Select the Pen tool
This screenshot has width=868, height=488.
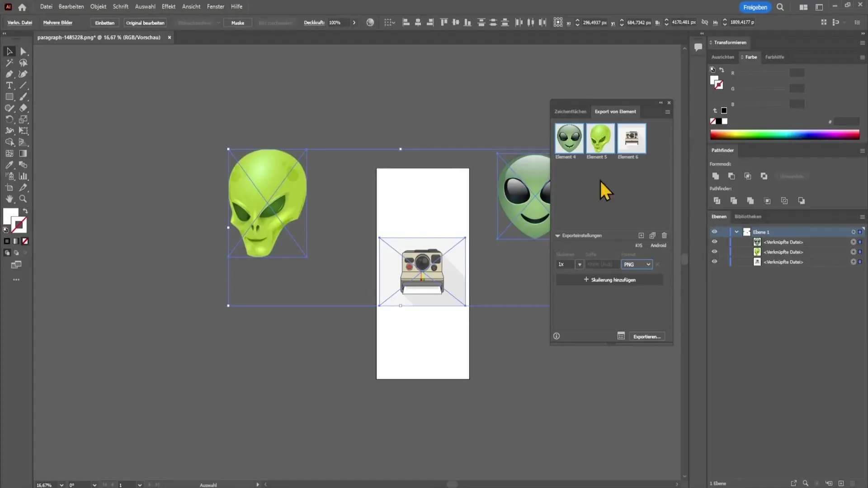[x=9, y=74]
